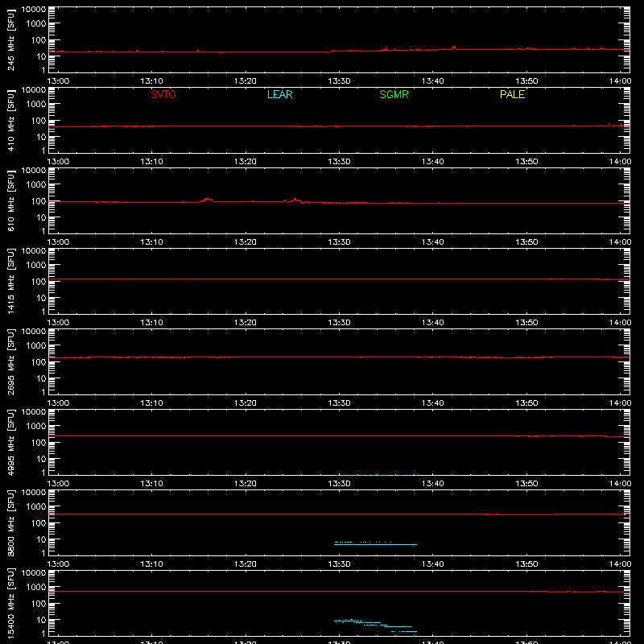Click 13:30 tick below the 610 MHz plot
The image size is (644, 644).
coord(339,242)
